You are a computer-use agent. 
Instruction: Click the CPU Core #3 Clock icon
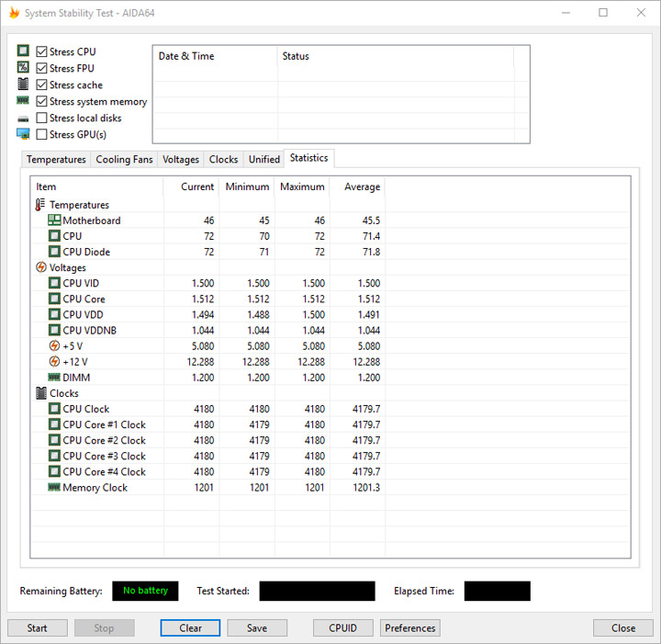tap(54, 456)
